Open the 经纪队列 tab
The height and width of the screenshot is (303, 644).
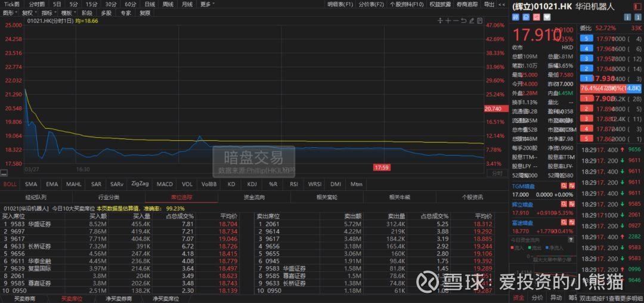36,197
